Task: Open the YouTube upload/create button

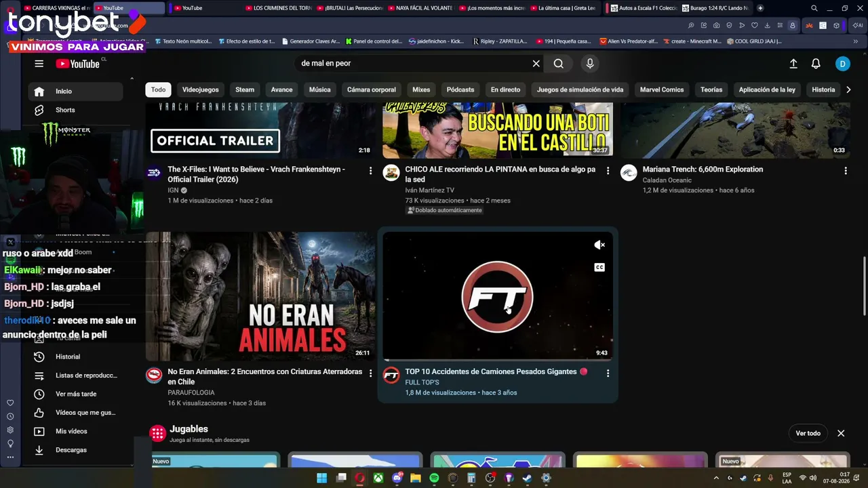Action: click(x=793, y=64)
